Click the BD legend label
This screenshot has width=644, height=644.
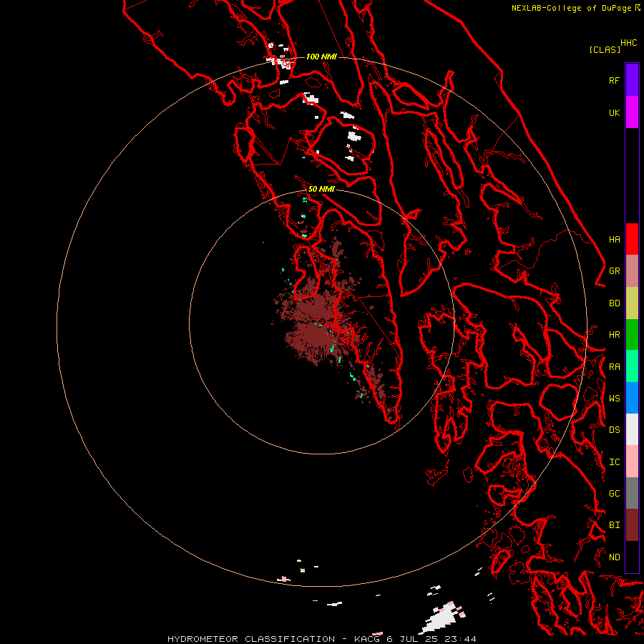[x=615, y=303]
